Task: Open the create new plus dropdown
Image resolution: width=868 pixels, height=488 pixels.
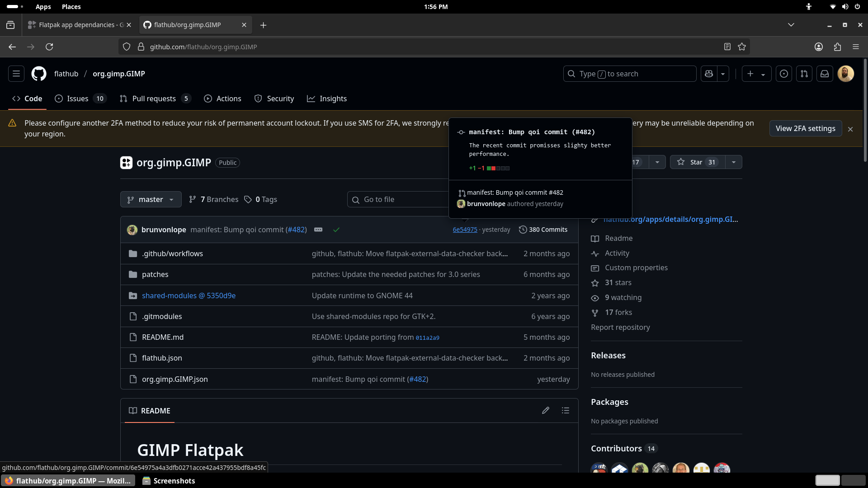Action: 756,74
